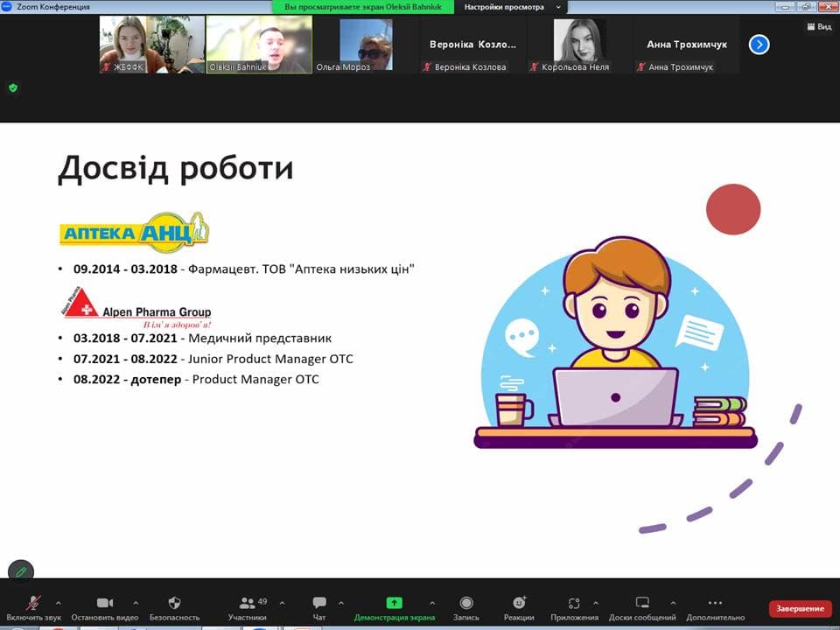Expand arrow next to Чат

[x=341, y=603]
